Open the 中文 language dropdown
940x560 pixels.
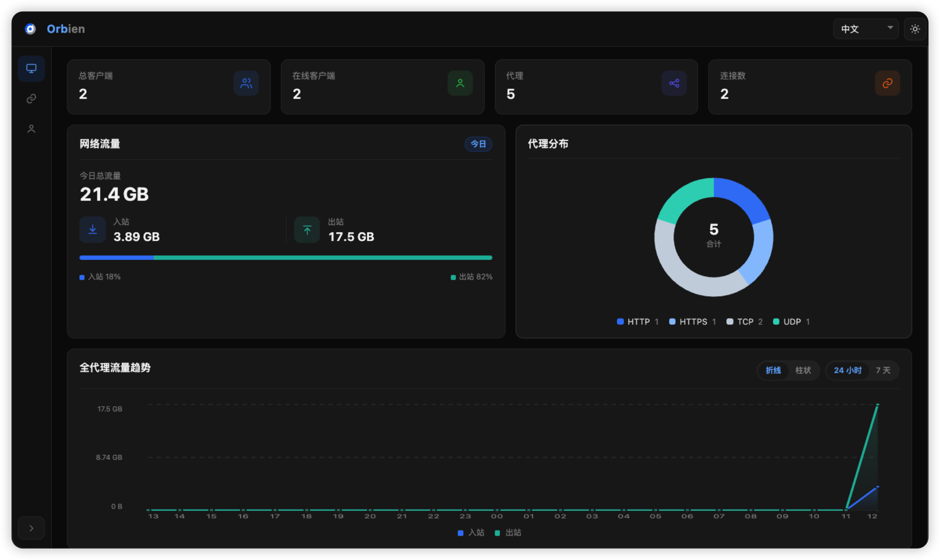click(x=866, y=29)
